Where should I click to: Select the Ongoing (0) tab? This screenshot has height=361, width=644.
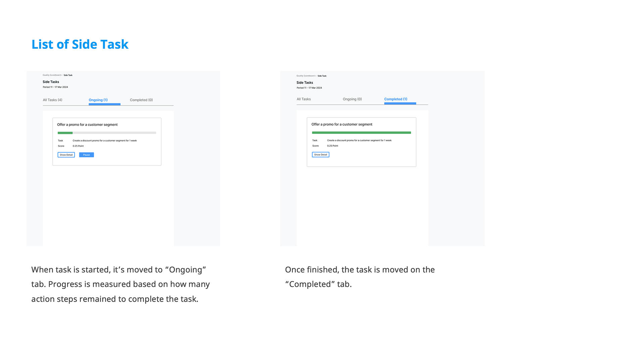coord(352,99)
